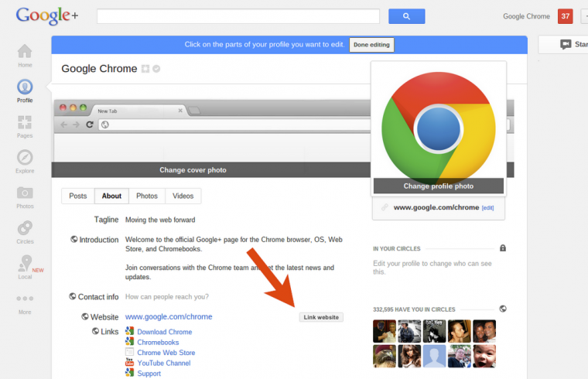Click the In Your Circles heading
Viewport: 588px width, 379px height.
397,248
